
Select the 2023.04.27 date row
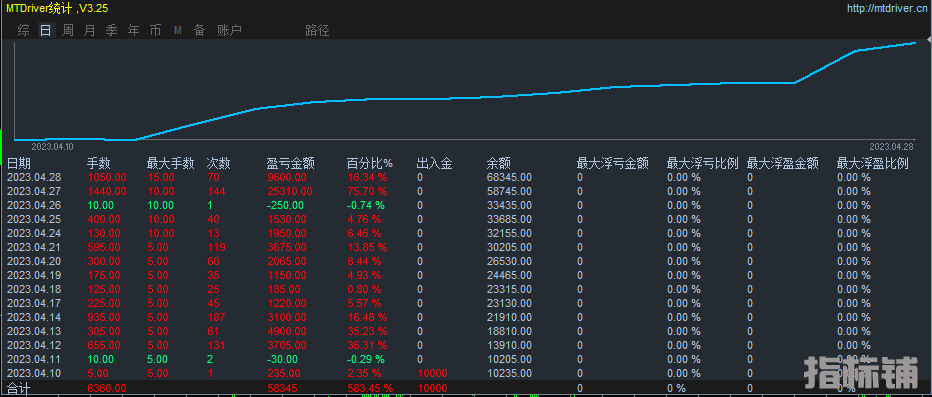pyautogui.click(x=34, y=191)
